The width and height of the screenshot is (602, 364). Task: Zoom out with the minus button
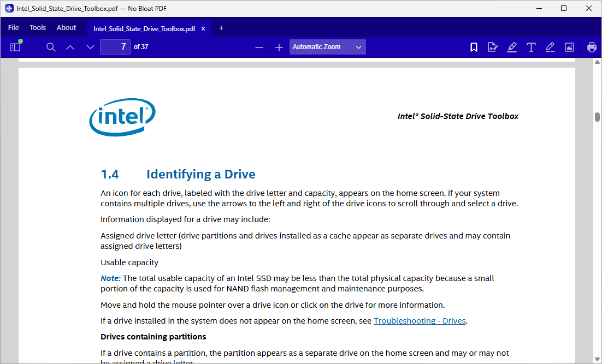tap(259, 47)
